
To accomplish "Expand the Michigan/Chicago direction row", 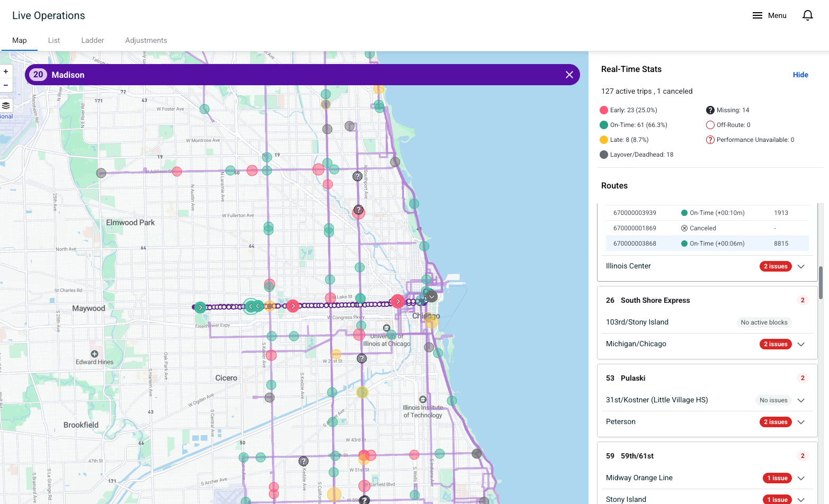I will tap(801, 344).
